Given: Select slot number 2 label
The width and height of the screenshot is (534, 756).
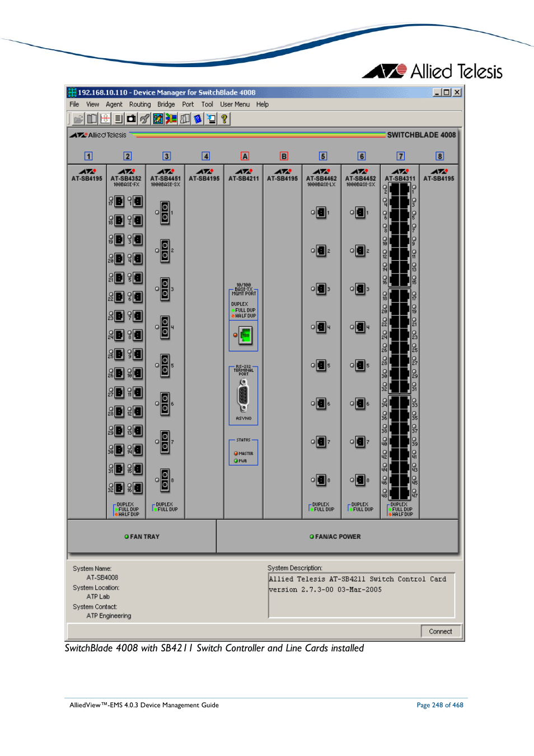Looking at the screenshot, I should coord(128,156).
